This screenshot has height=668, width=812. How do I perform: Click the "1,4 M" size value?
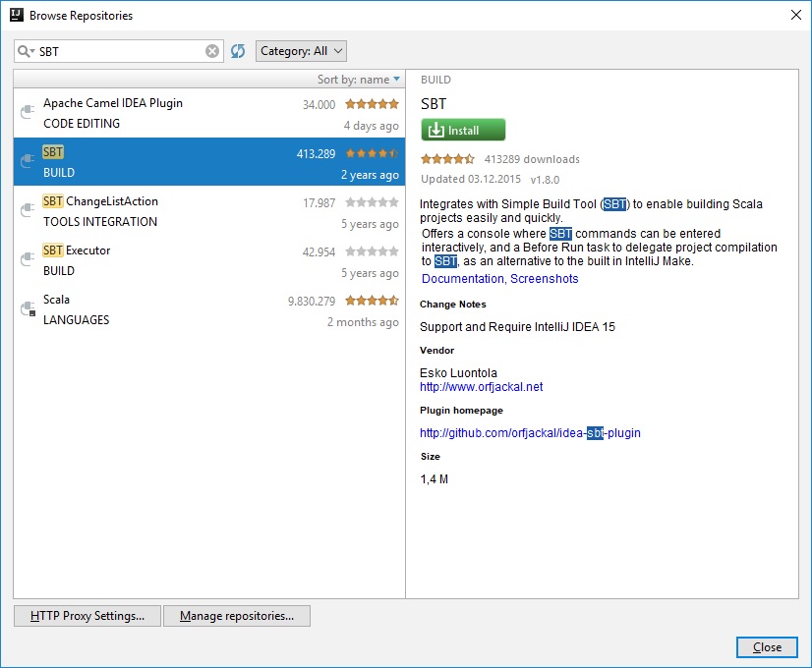tap(434, 479)
